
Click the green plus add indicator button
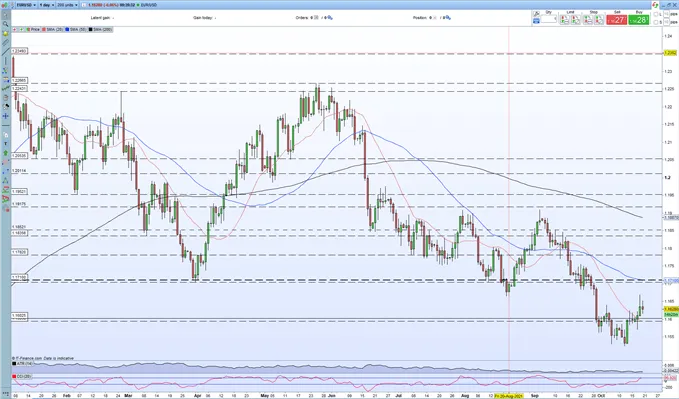click(21, 29)
